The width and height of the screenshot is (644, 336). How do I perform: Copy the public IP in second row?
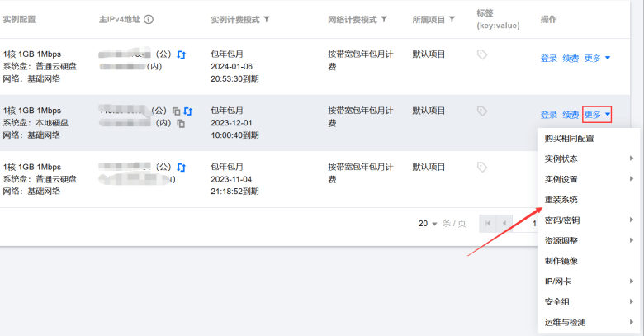point(176,111)
